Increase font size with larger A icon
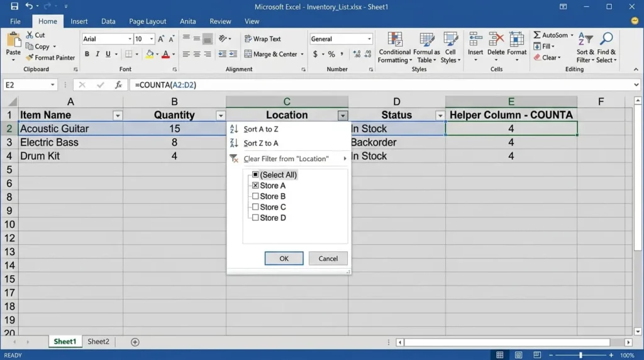 click(x=161, y=38)
